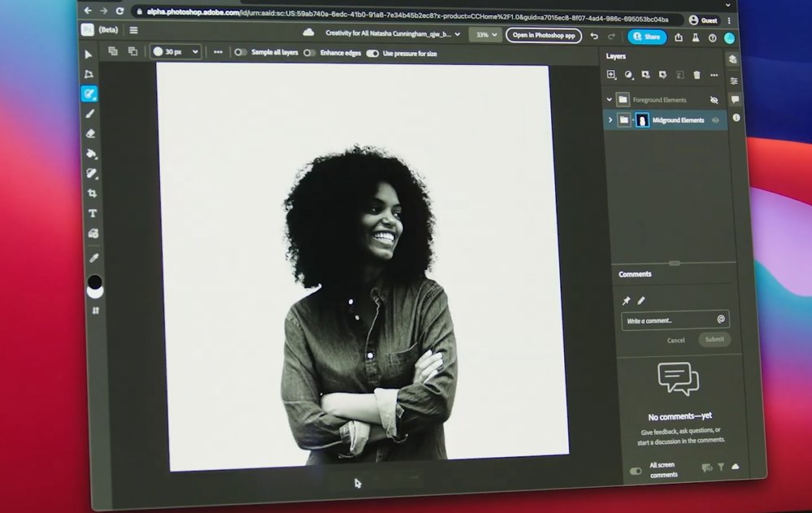This screenshot has height=513, width=812.
Task: Click Open in Photoshop app button
Action: click(543, 36)
